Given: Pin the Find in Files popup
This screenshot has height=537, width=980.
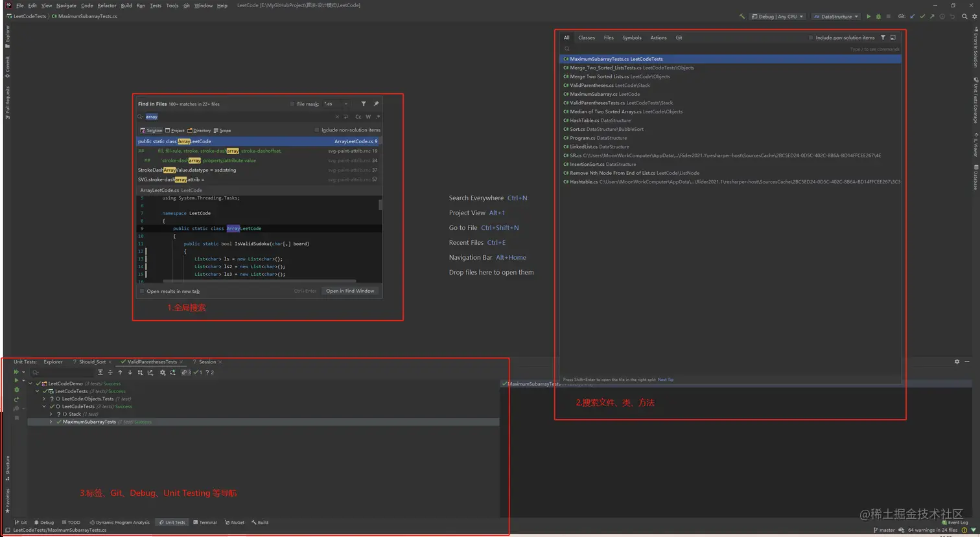Looking at the screenshot, I should click(x=376, y=104).
